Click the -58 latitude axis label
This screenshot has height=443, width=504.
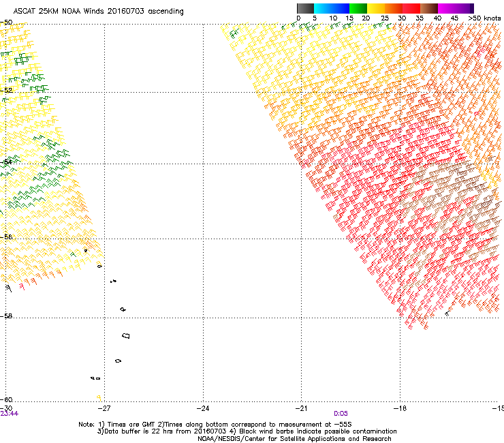6,316
